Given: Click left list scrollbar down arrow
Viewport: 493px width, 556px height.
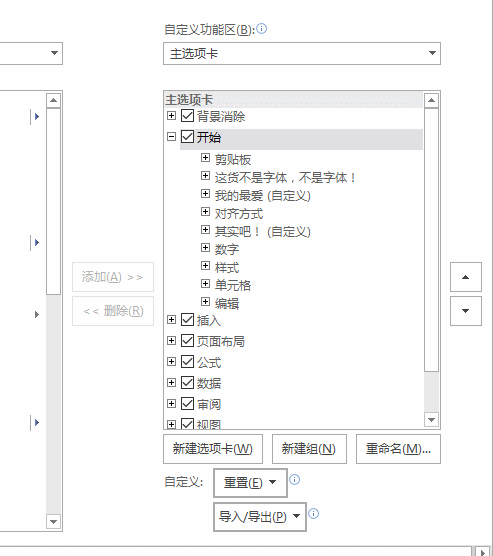Looking at the screenshot, I should pos(53,522).
